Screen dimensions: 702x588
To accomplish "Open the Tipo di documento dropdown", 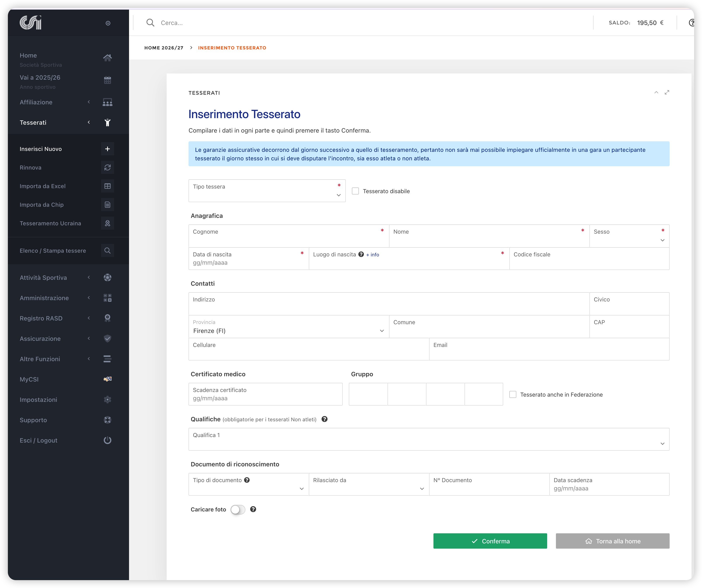I will (x=248, y=484).
